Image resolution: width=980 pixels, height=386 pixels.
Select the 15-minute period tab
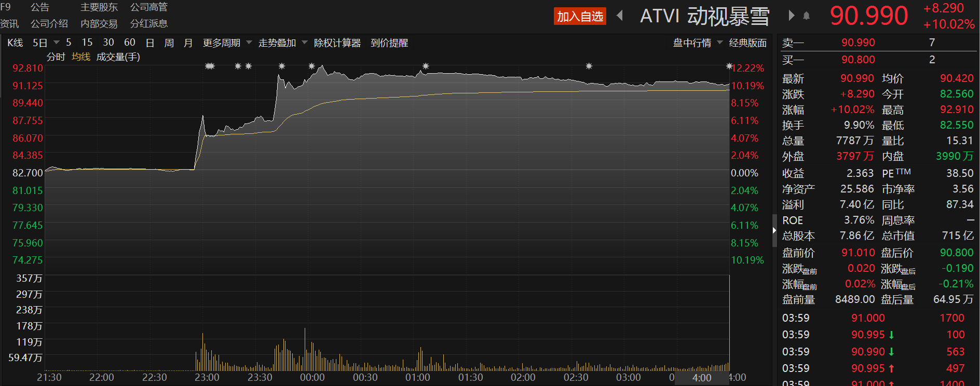(x=87, y=43)
